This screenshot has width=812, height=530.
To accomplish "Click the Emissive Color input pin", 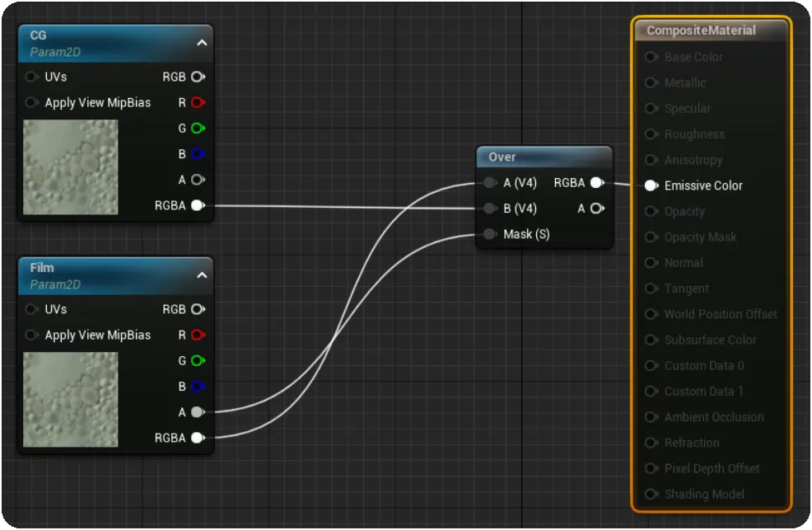I will click(651, 185).
